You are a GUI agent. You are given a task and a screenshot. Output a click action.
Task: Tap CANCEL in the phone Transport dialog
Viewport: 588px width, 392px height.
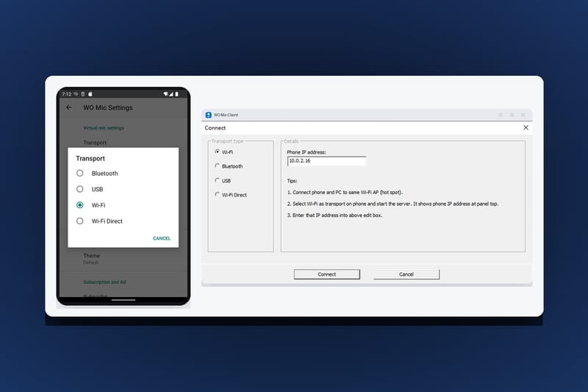coord(162,238)
